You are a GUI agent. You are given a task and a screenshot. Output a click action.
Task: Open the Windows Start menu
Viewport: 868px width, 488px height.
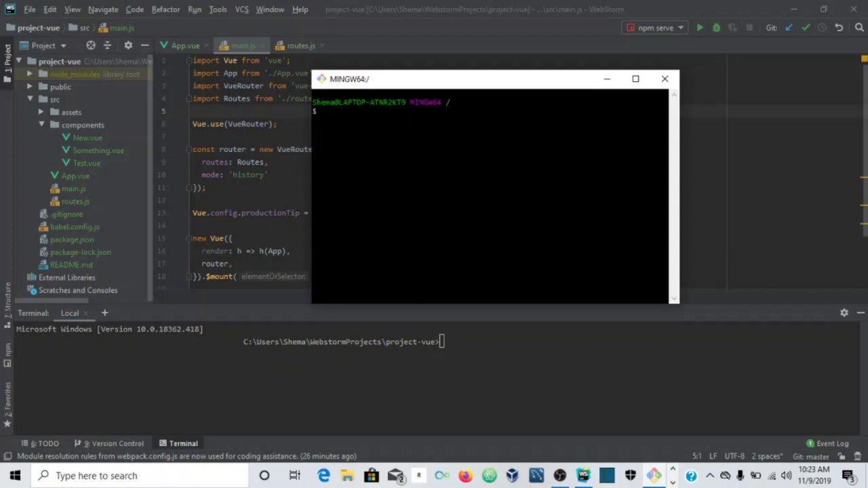15,475
